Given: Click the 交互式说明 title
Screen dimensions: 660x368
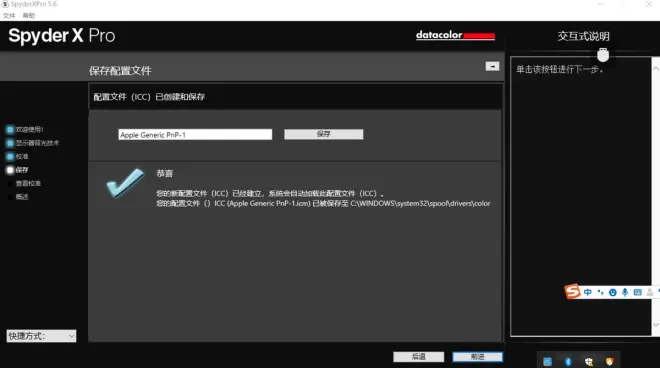Looking at the screenshot, I should [x=583, y=36].
